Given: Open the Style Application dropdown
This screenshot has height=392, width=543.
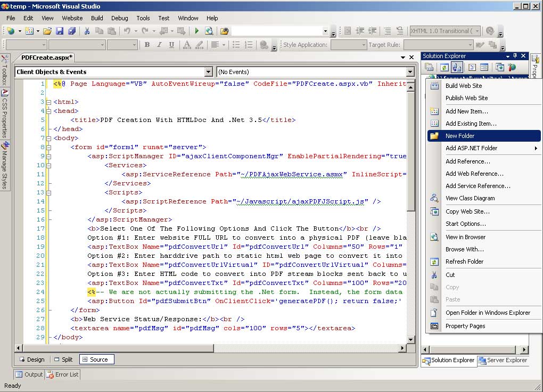Looking at the screenshot, I should [363, 45].
